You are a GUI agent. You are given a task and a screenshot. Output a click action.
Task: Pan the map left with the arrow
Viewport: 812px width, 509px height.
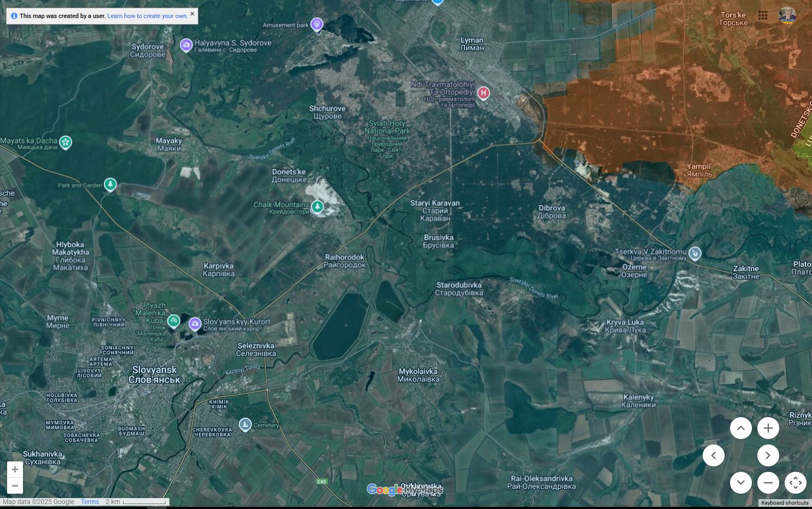point(714,455)
